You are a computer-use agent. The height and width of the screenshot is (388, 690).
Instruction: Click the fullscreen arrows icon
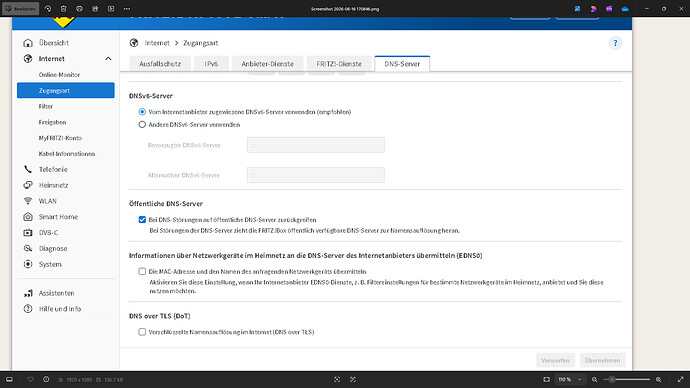pos(681,379)
